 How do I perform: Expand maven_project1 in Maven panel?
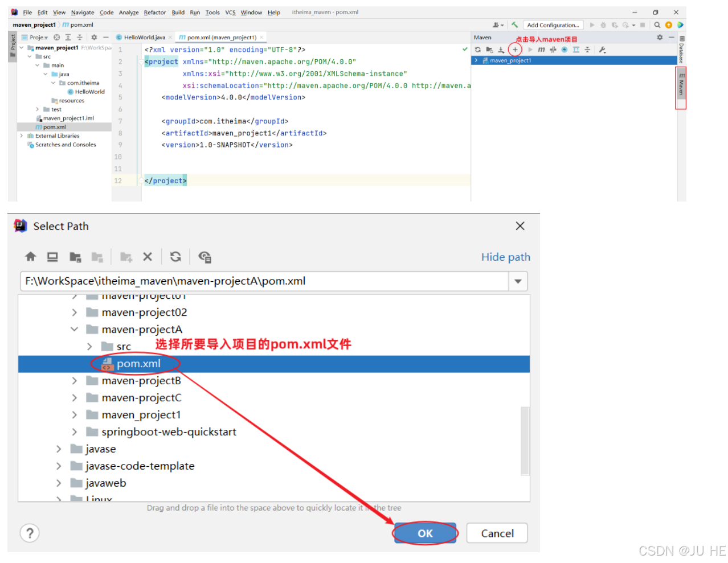point(476,60)
